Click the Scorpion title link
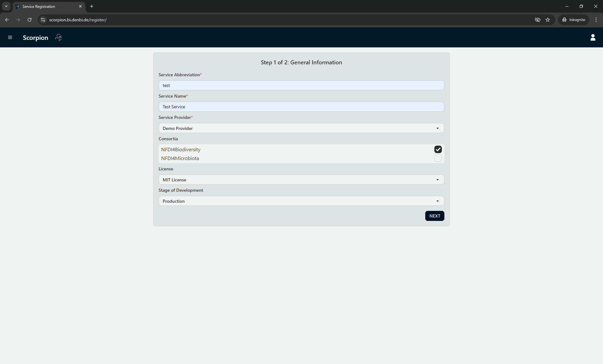 [35, 38]
